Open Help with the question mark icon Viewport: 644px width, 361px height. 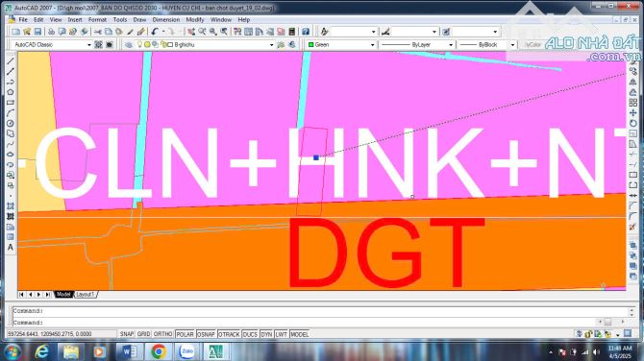[x=306, y=32]
